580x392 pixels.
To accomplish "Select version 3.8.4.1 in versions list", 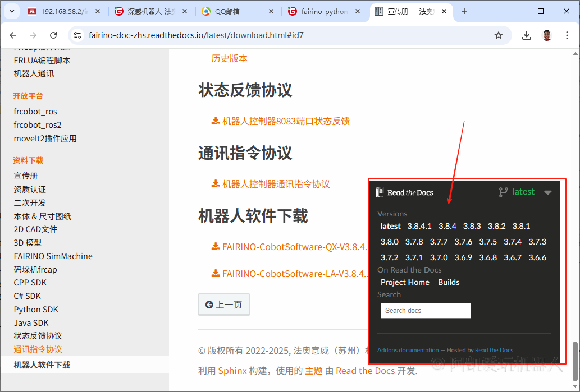I will tap(419, 226).
